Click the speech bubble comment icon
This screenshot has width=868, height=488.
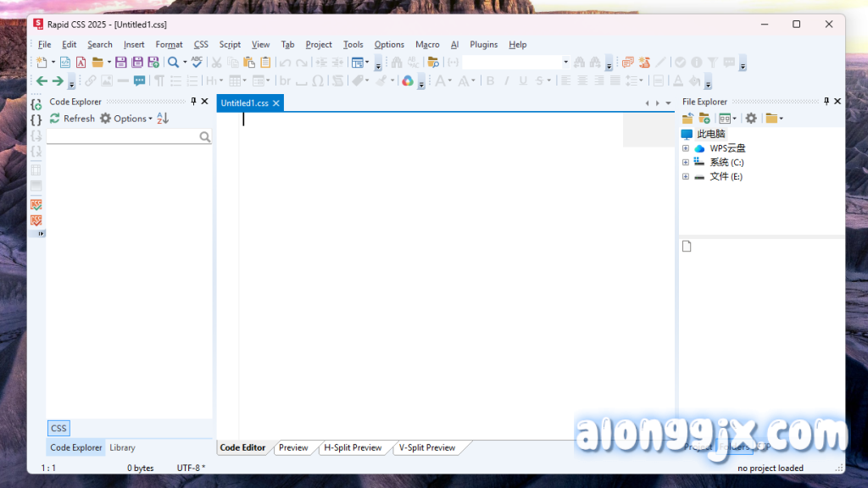pos(139,81)
